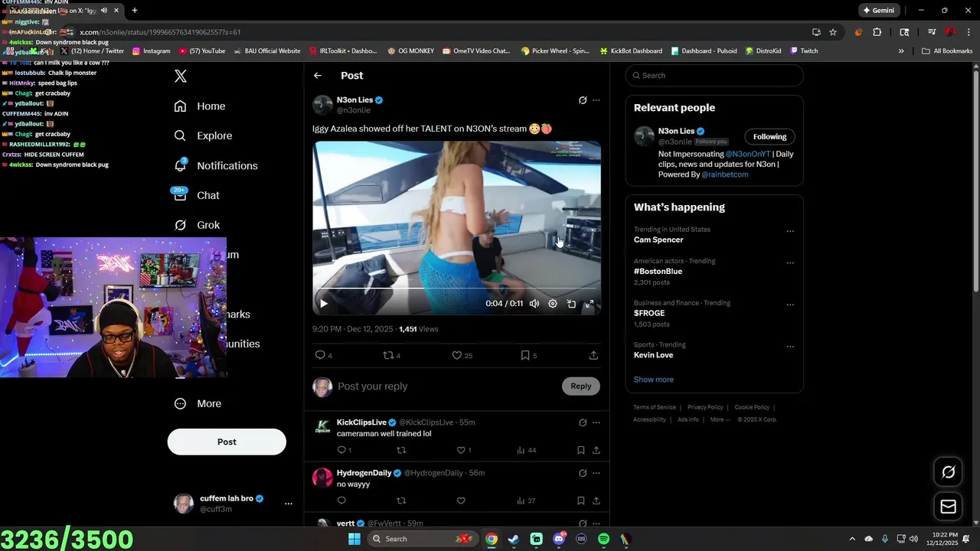This screenshot has width=980, height=551.
Task: Open a new browser tab with plus
Action: [x=135, y=11]
